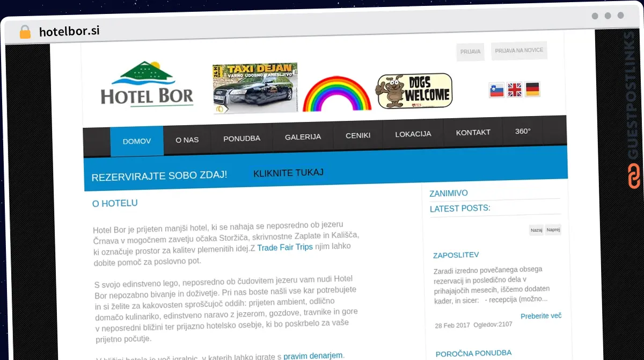The width and height of the screenshot is (644, 360).
Task: Open the 360° menu item
Action: point(523,131)
